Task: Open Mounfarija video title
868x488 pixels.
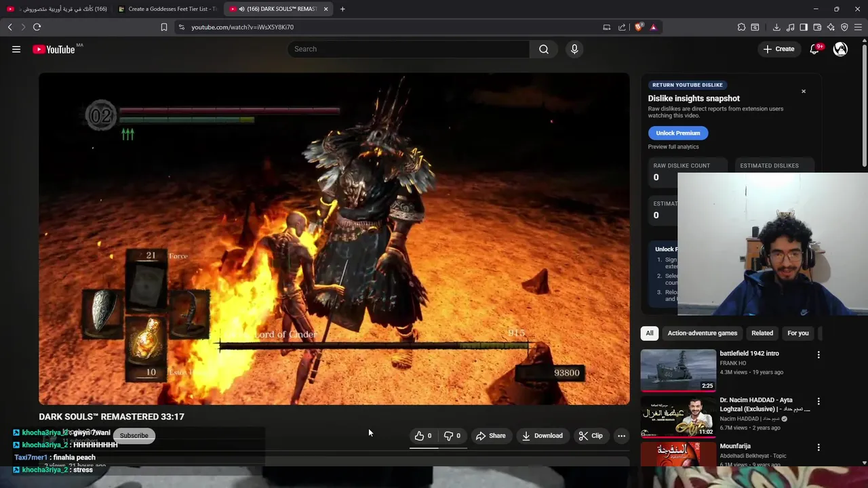Action: 735,447
